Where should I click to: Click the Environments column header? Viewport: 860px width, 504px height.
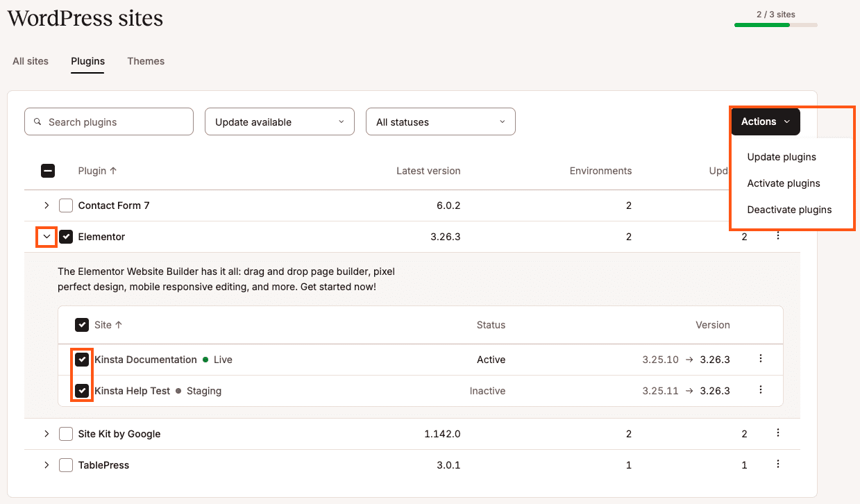point(600,171)
